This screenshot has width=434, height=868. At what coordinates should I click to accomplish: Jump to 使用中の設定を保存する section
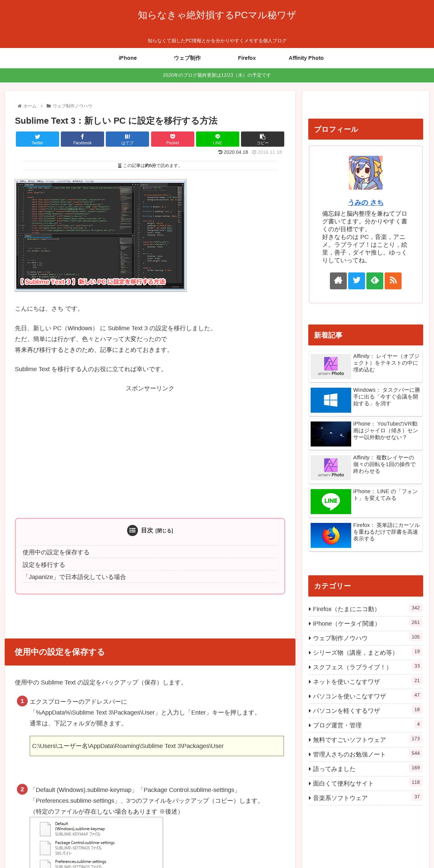click(x=56, y=552)
